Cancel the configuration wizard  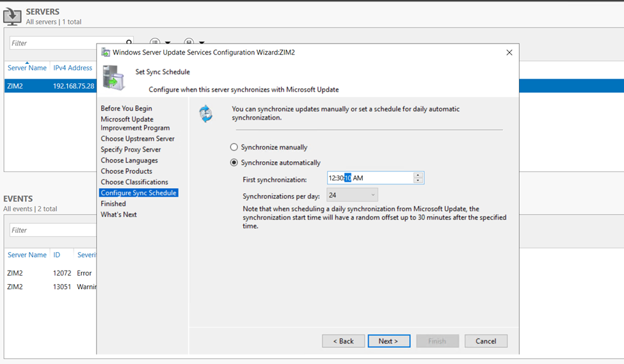click(486, 341)
